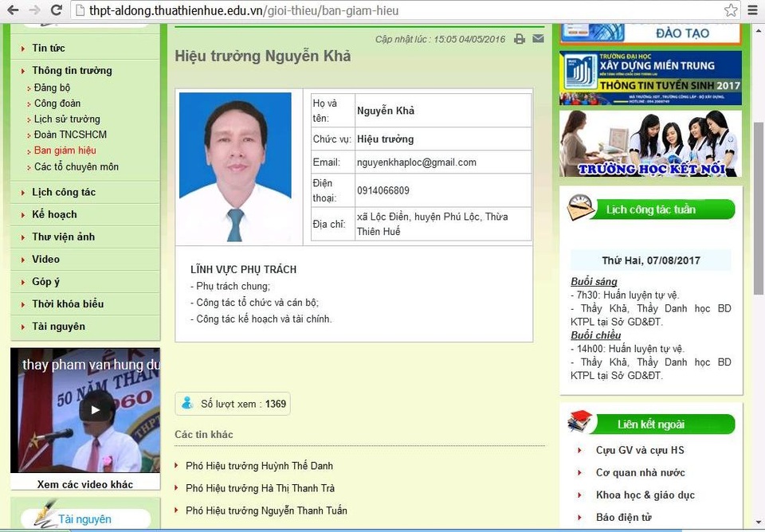Click the email envelope icon

(x=538, y=39)
